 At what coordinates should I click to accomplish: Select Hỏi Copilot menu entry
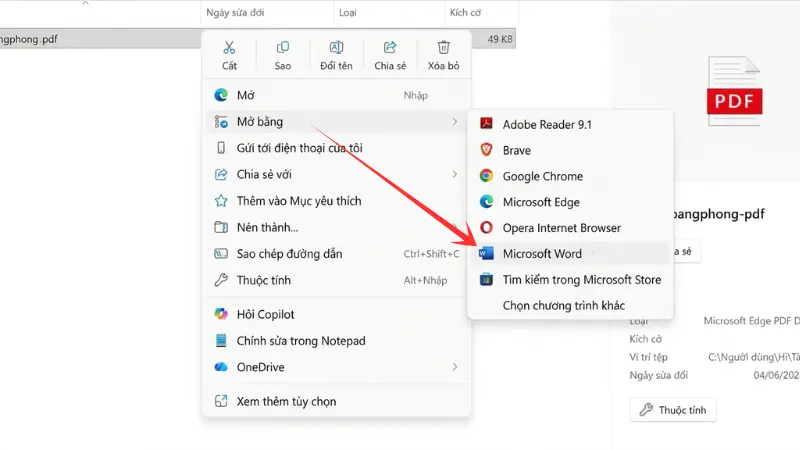point(336,314)
